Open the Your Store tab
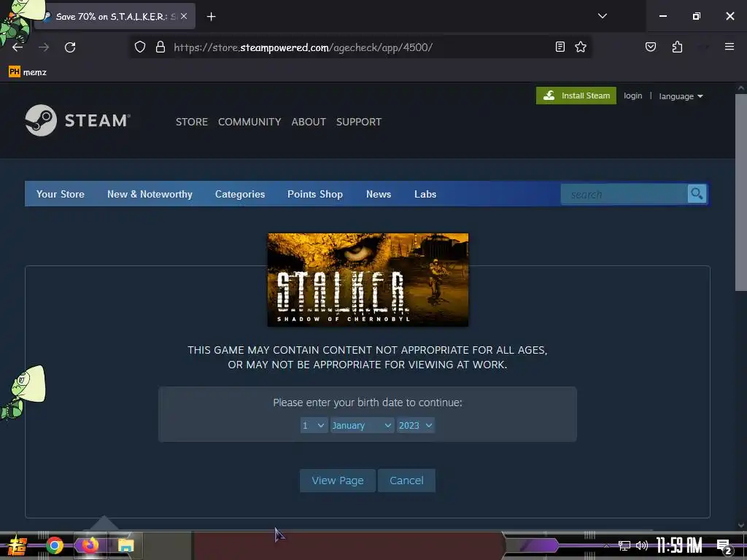Image resolution: width=747 pixels, height=560 pixels. tap(61, 194)
